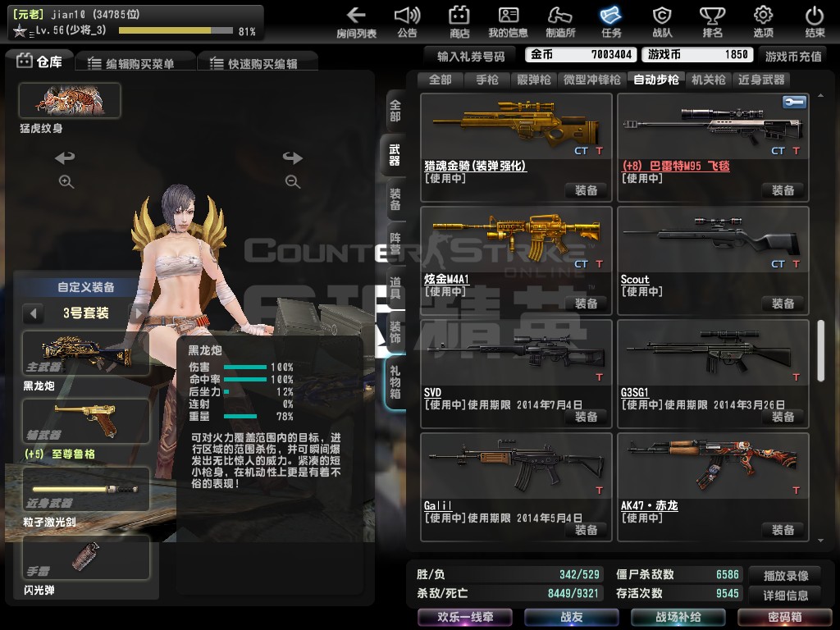Equip G3SG1 with its 装备 button
The width and height of the screenshot is (840, 630).
(x=783, y=417)
